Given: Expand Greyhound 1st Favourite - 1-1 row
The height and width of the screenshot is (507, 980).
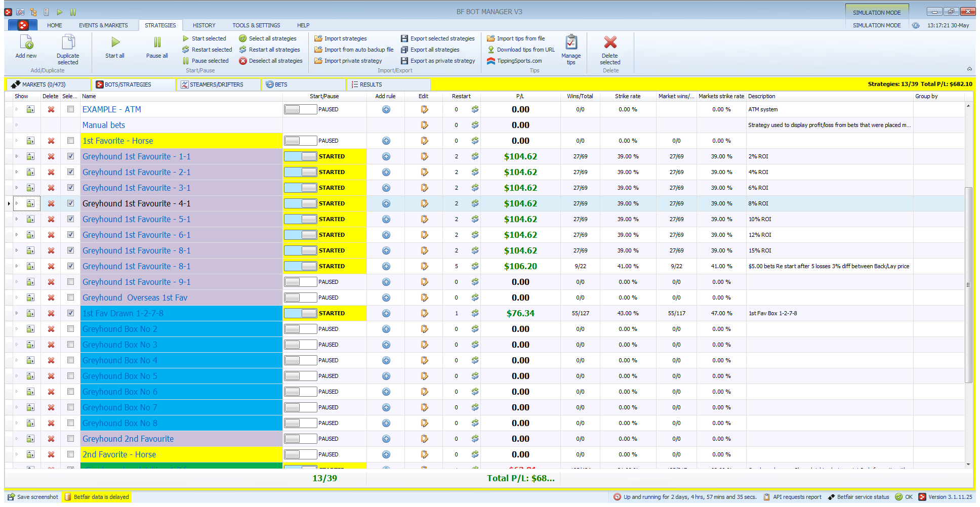Looking at the screenshot, I should click(16, 156).
